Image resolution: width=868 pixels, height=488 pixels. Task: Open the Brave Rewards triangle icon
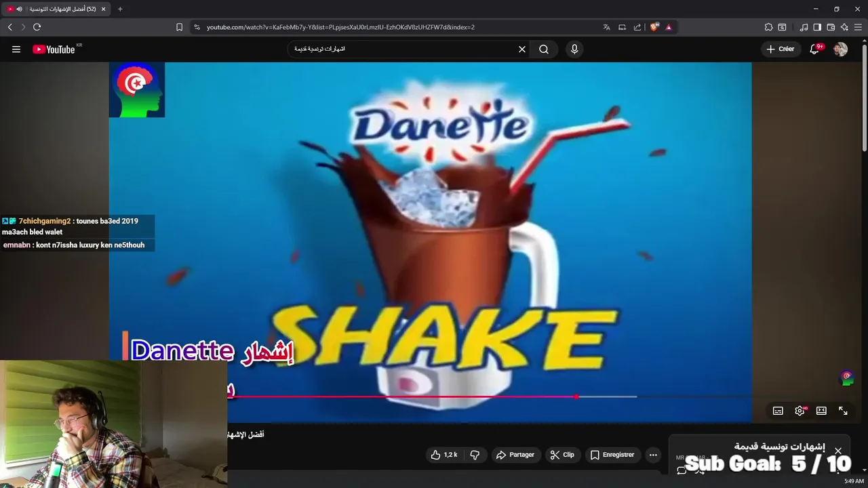click(669, 27)
